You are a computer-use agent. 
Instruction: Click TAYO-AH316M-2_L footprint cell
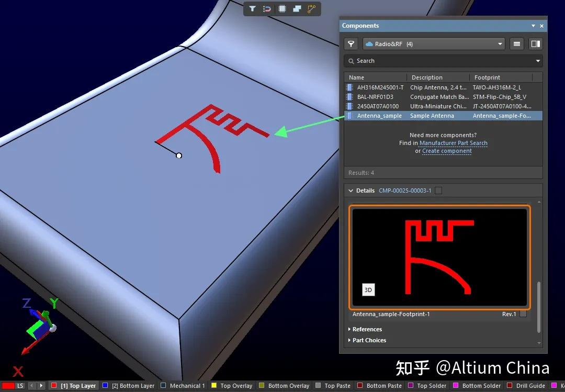click(x=496, y=87)
